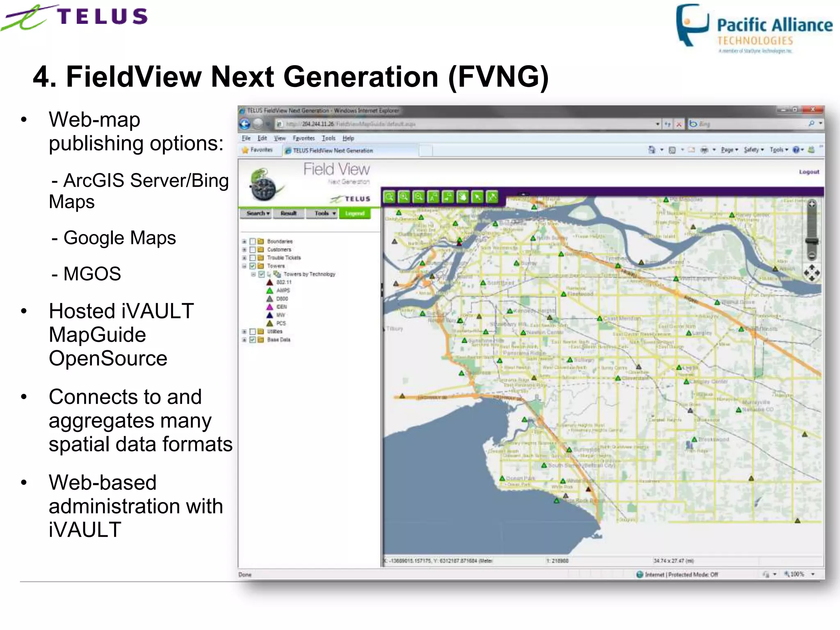This screenshot has height=630, width=840.
Task: Expand the Boundaries tree node
Action: click(x=244, y=242)
